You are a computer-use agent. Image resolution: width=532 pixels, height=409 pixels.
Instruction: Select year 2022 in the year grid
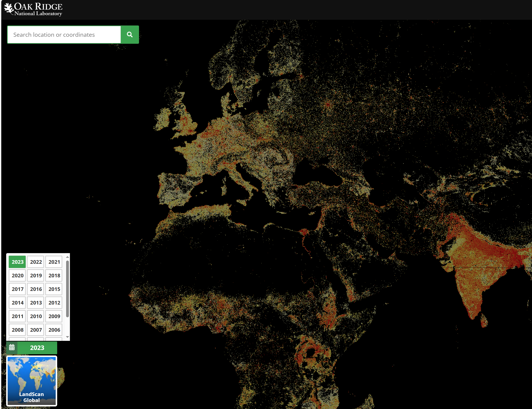pyautogui.click(x=36, y=262)
